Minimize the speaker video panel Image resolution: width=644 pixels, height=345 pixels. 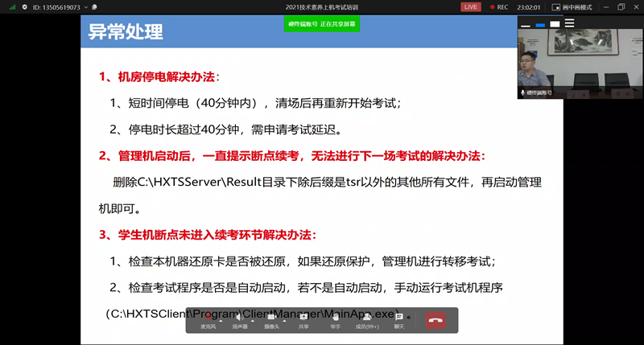526,25
